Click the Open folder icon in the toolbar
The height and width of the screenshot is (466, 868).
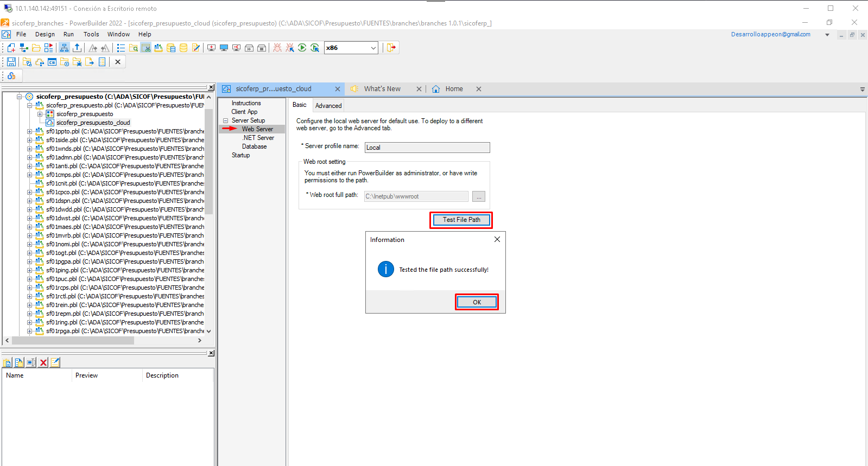click(36, 48)
